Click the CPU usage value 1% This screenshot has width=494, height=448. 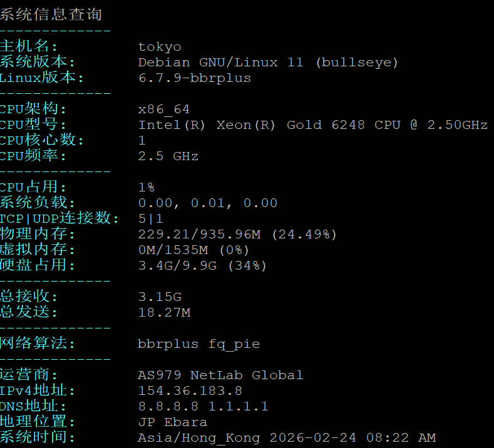coord(147,187)
